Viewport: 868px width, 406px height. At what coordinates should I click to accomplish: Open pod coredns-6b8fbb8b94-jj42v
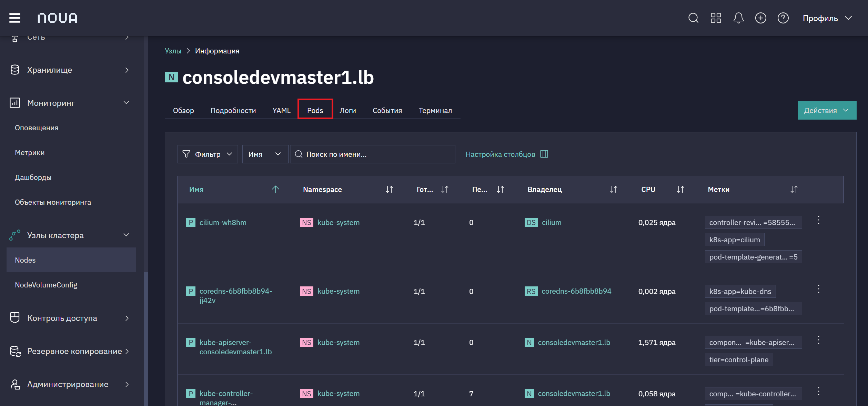(x=236, y=296)
